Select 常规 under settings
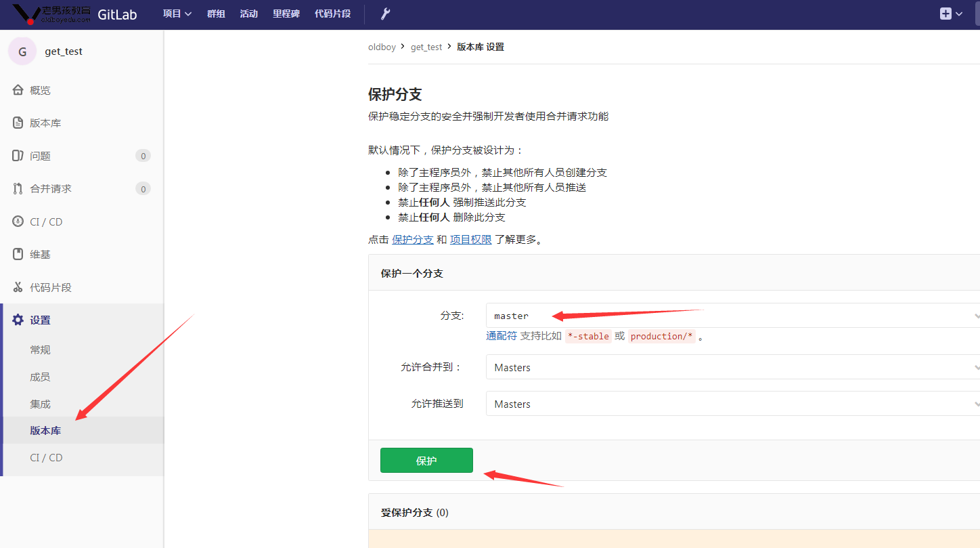 click(40, 350)
